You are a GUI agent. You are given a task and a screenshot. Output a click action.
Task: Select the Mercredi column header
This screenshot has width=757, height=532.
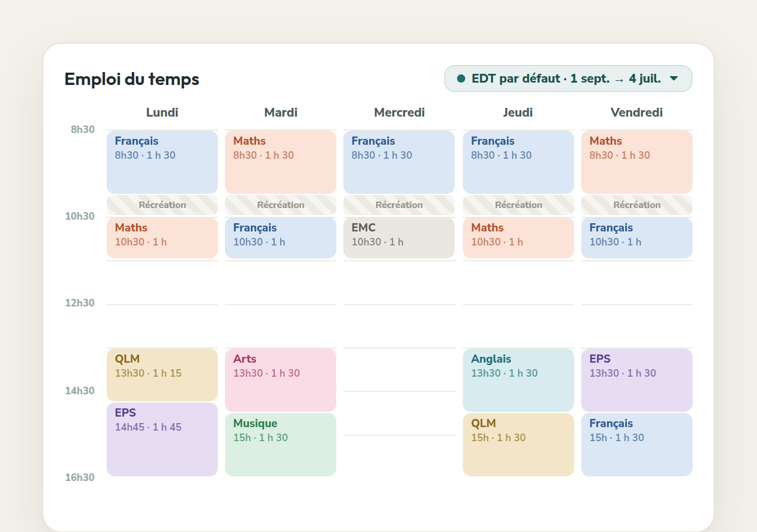coord(399,112)
